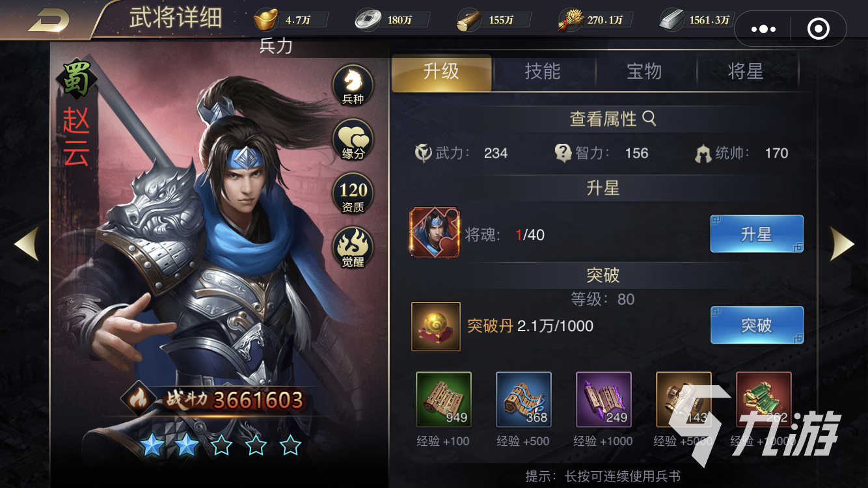Use the green 经验 +100 book item
868x488 pixels.
click(x=443, y=400)
